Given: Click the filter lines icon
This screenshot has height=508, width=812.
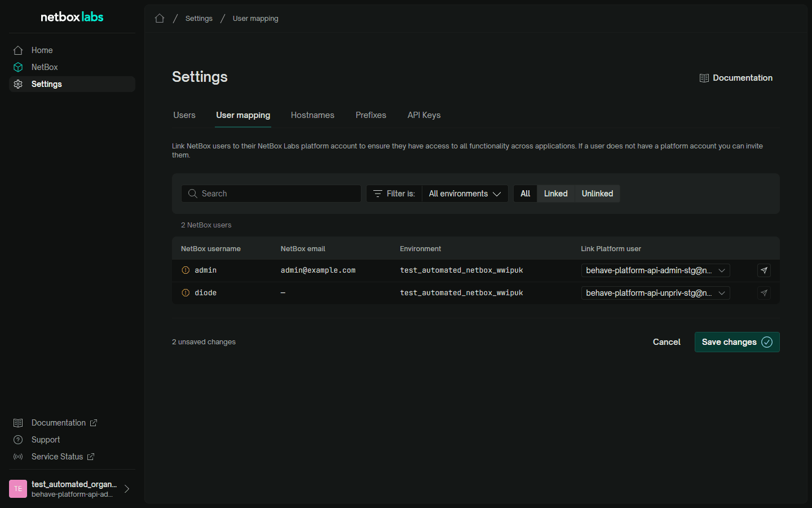Looking at the screenshot, I should pyautogui.click(x=378, y=194).
